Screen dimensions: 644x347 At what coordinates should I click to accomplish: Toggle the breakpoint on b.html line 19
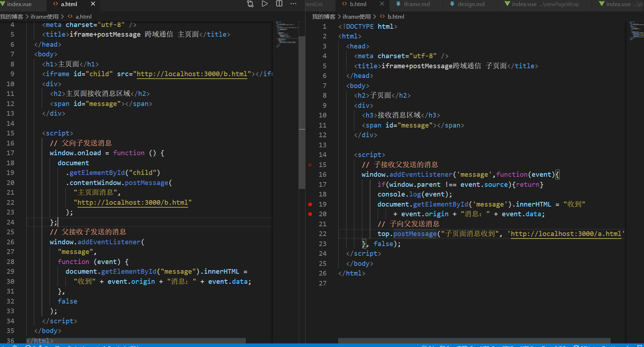coord(310,204)
